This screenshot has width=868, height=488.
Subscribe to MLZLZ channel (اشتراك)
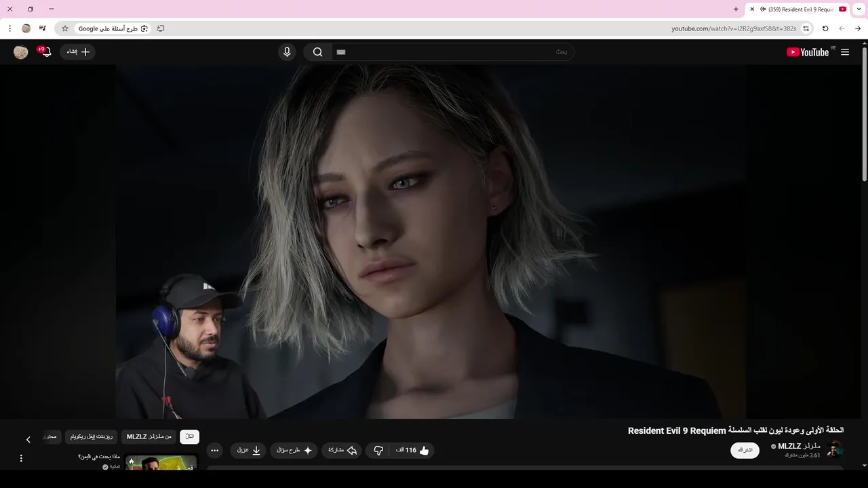coord(745,450)
